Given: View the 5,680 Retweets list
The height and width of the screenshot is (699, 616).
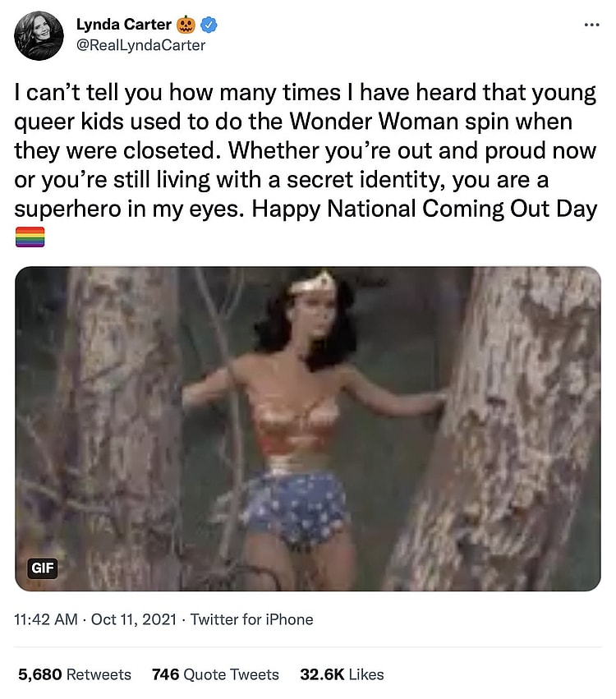Looking at the screenshot, I should (x=75, y=674).
